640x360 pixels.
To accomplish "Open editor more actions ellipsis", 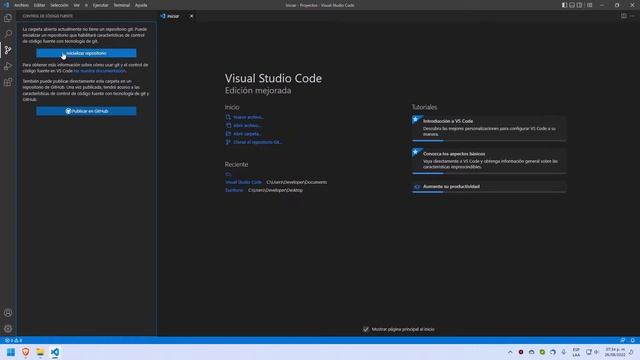I will [632, 16].
